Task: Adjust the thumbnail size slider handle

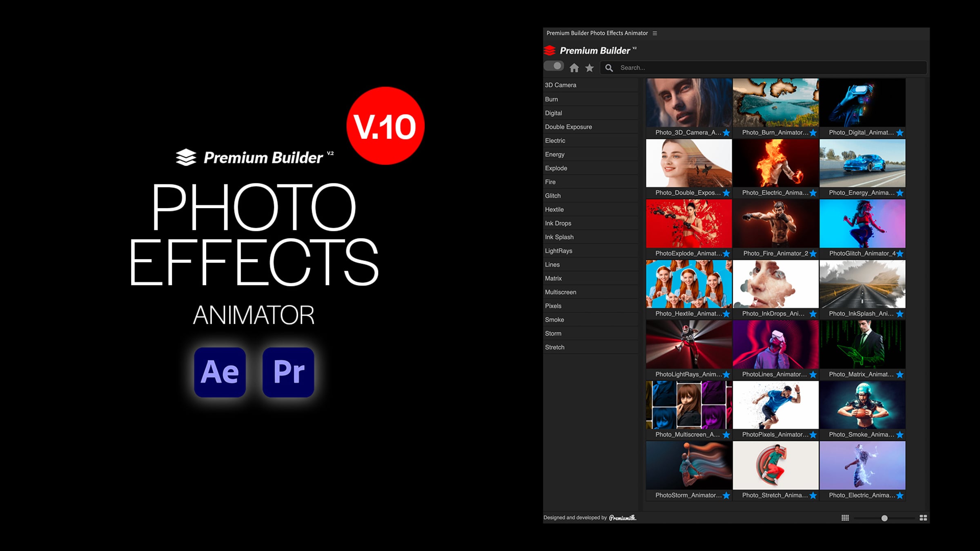Action: tap(884, 518)
